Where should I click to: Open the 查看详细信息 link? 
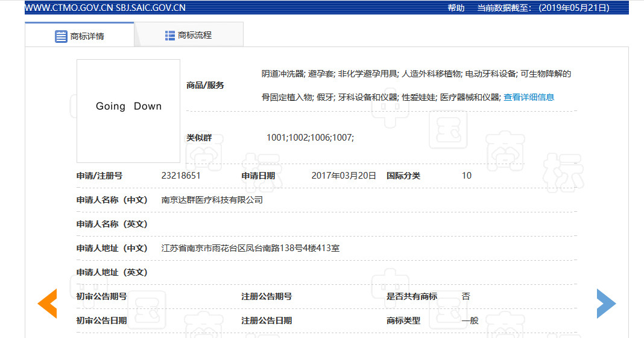529,97
